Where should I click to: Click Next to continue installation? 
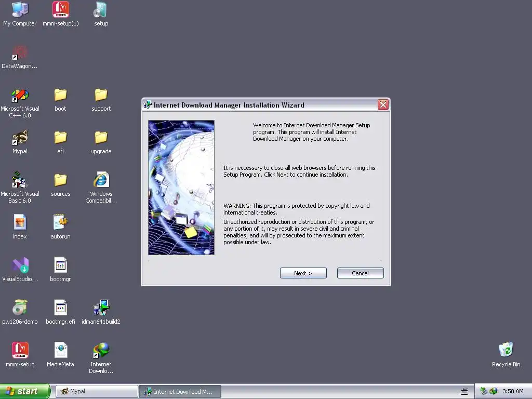pos(303,273)
